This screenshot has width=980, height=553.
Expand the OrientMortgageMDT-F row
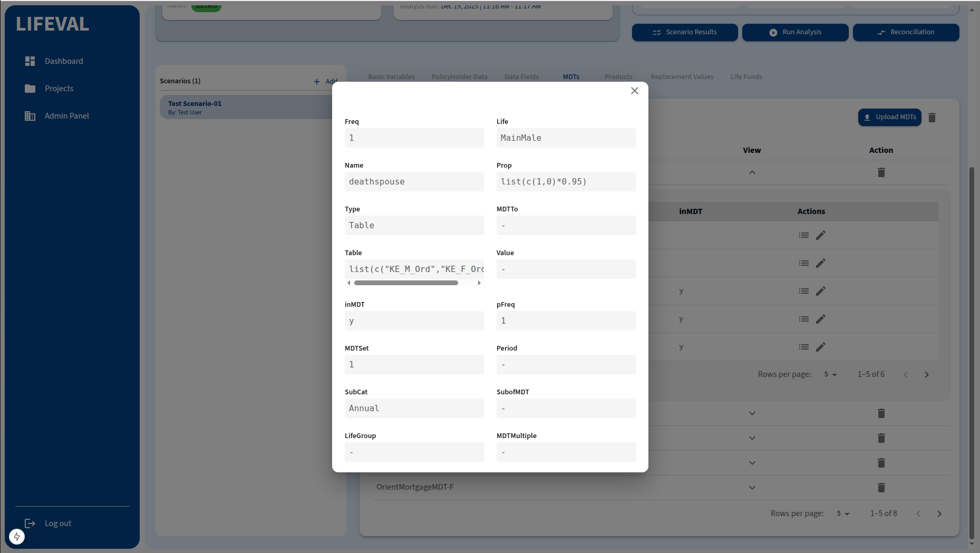[752, 488]
